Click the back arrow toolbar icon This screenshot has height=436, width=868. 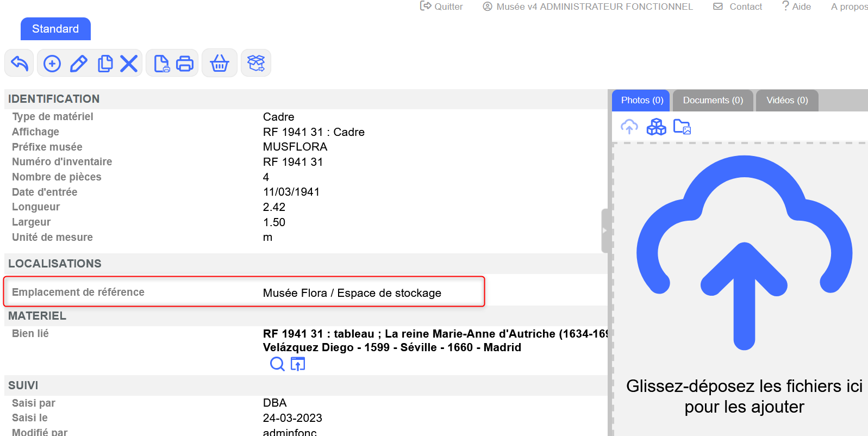point(20,64)
